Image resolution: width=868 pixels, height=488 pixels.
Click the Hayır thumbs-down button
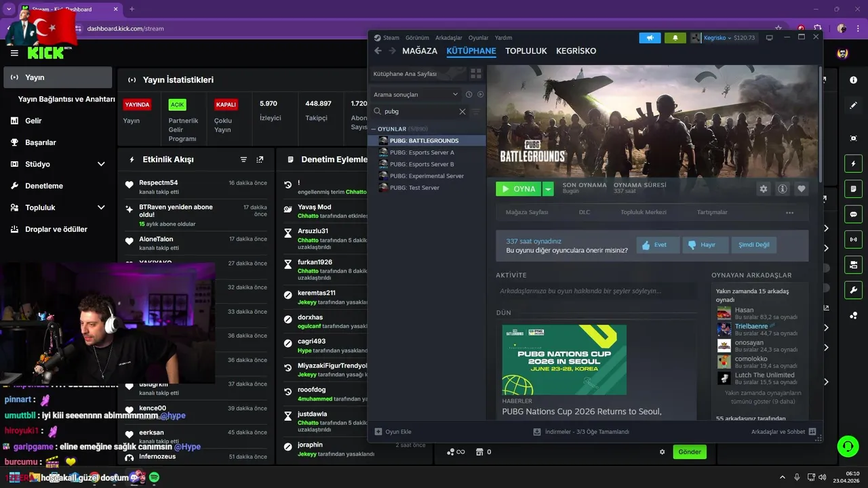705,245
